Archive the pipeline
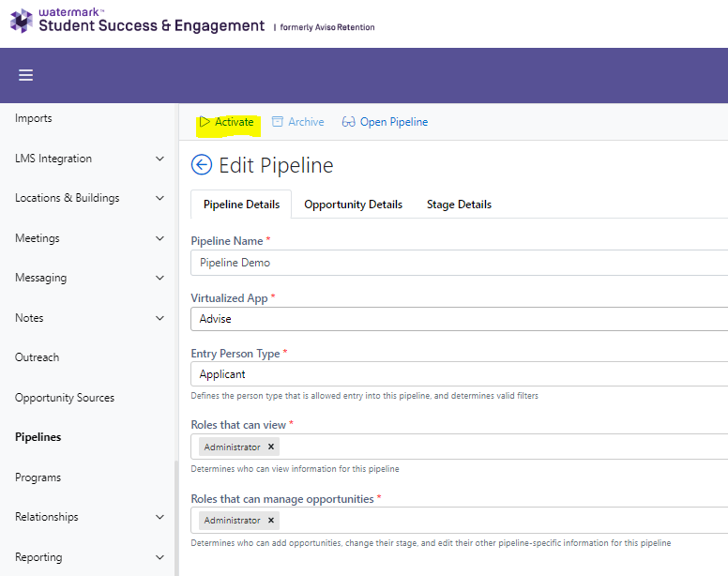 point(298,122)
